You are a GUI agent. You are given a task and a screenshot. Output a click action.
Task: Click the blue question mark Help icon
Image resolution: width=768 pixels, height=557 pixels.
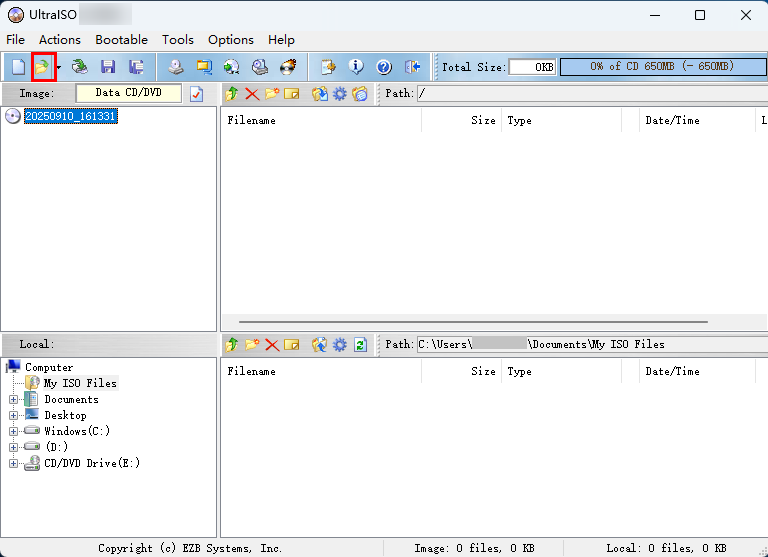(384, 67)
